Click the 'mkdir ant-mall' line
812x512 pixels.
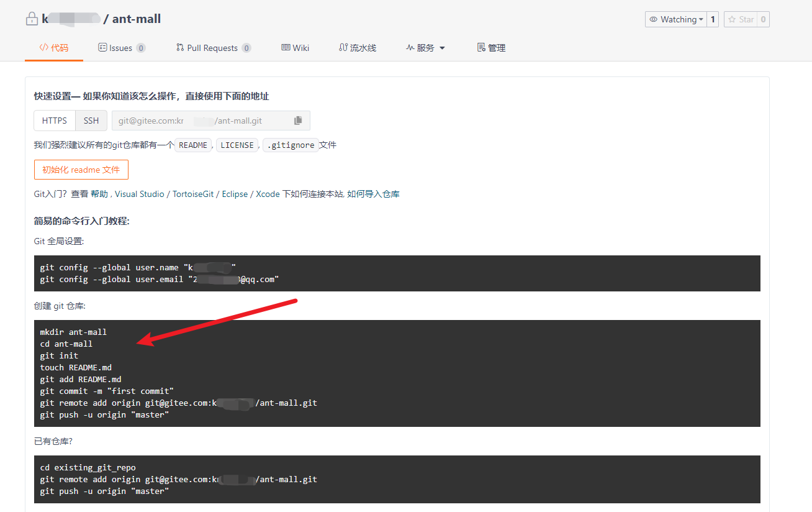click(73, 332)
